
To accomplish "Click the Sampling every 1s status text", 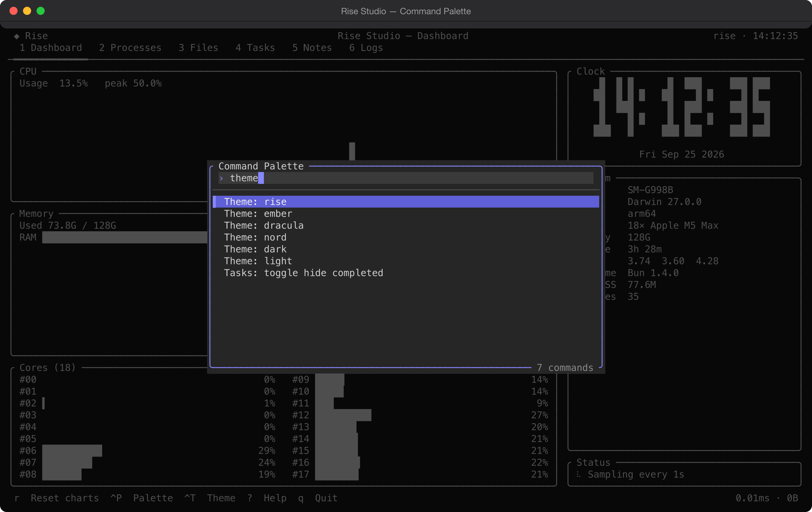I will tap(636, 474).
